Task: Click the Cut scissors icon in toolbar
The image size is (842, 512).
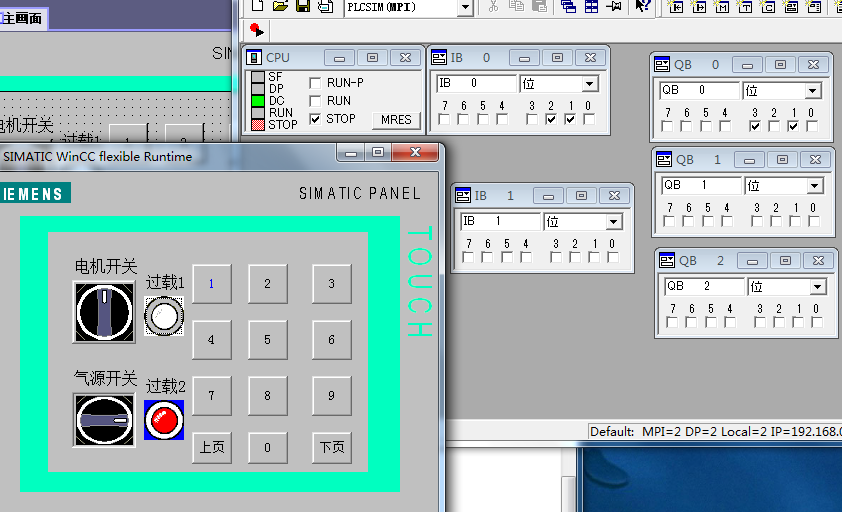Action: pos(493,6)
